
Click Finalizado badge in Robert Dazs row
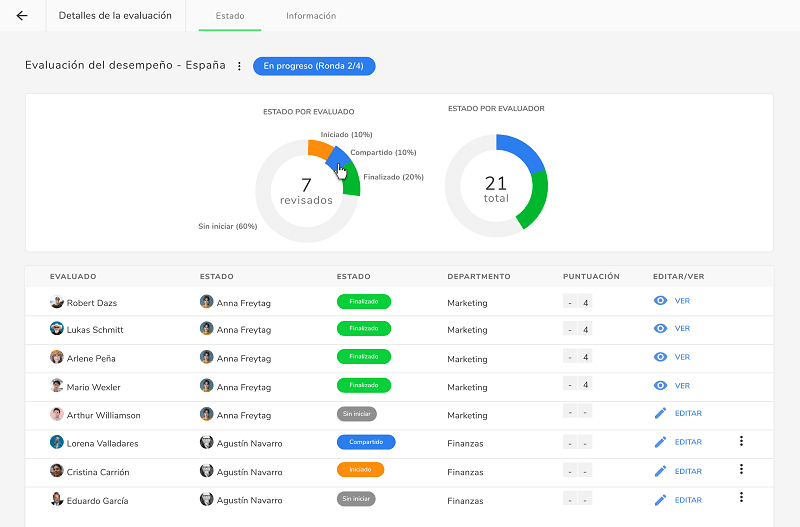[364, 302]
